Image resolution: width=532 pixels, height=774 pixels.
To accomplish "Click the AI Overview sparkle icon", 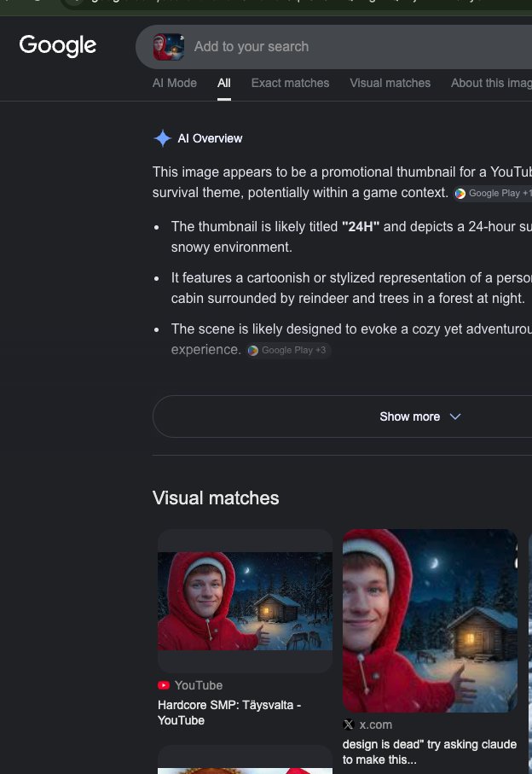I will [162, 138].
